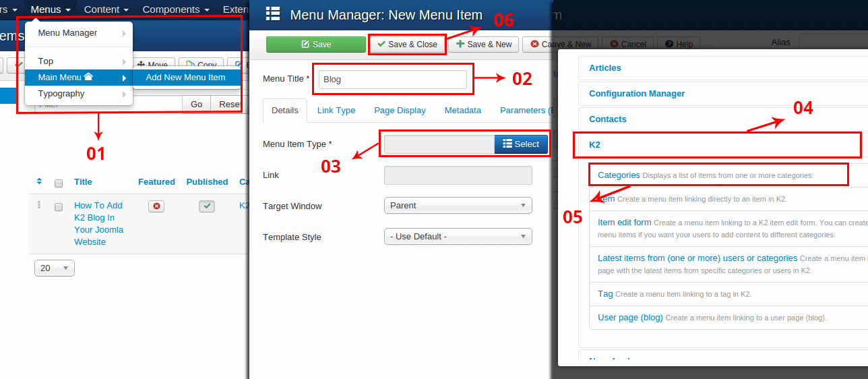Switch to the Page Display tab

click(400, 111)
